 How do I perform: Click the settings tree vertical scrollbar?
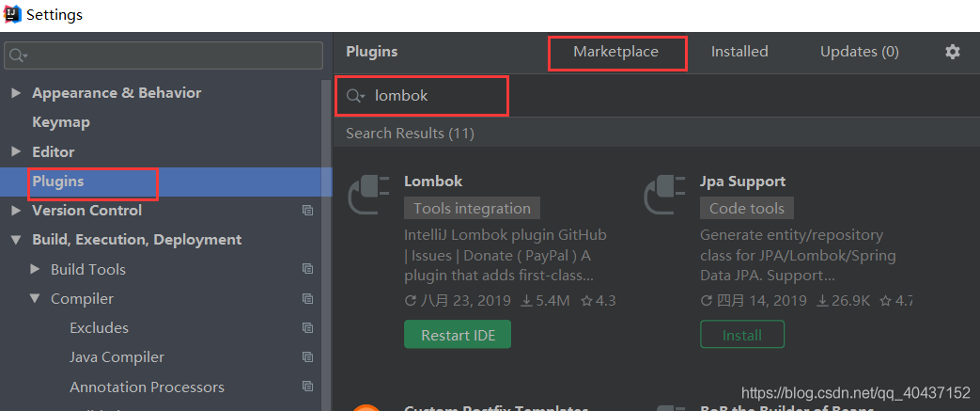click(326, 245)
